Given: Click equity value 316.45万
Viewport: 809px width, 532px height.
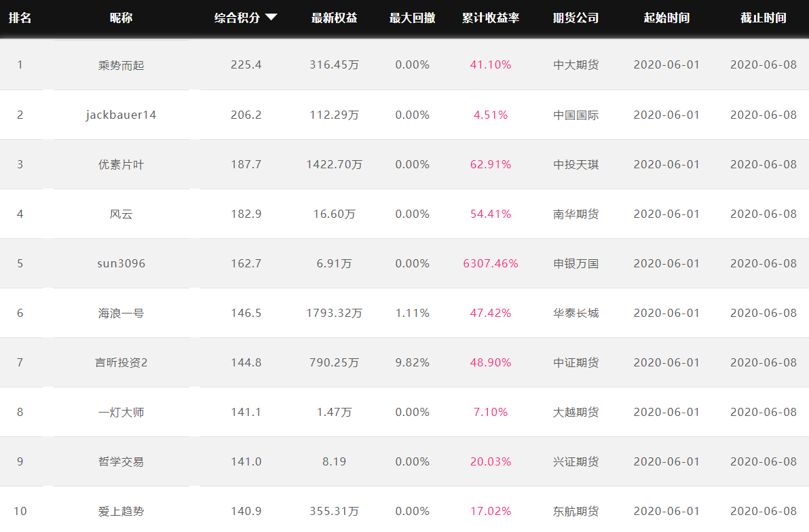Looking at the screenshot, I should click(x=335, y=65).
